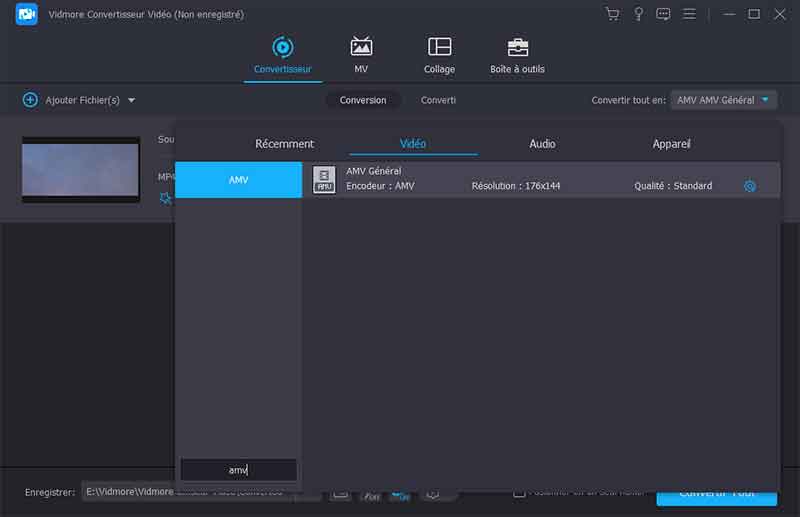Switch to the Récemment tab
This screenshot has width=800, height=517.
284,144
